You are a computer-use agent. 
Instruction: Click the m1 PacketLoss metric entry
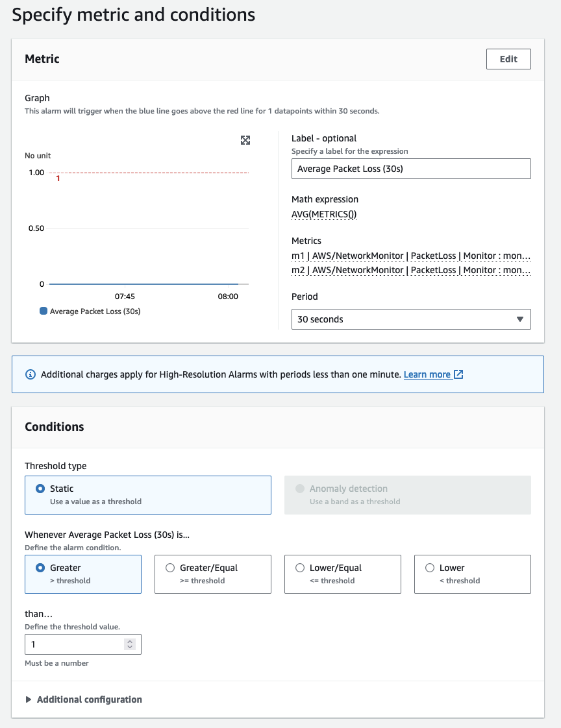coord(411,256)
